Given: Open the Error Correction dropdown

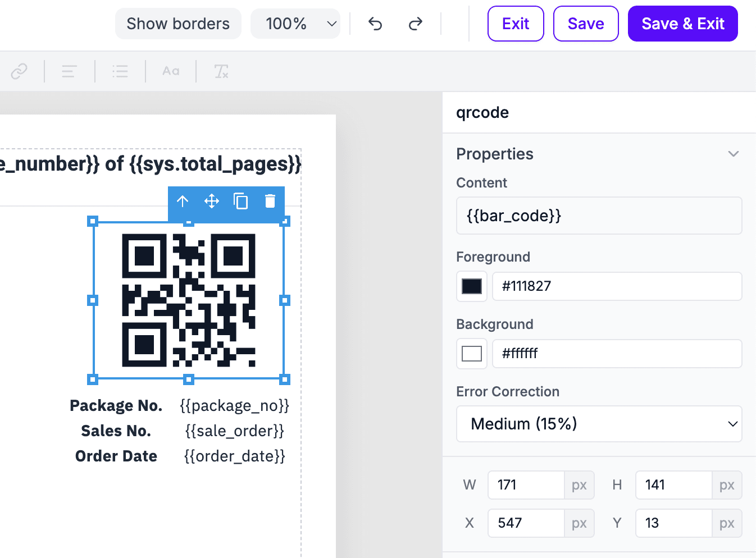Looking at the screenshot, I should [599, 424].
